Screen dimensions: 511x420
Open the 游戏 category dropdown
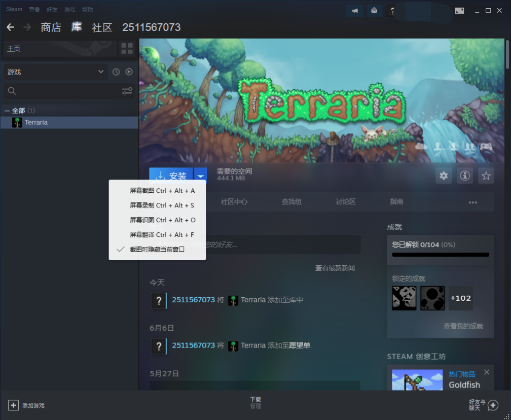coord(55,72)
